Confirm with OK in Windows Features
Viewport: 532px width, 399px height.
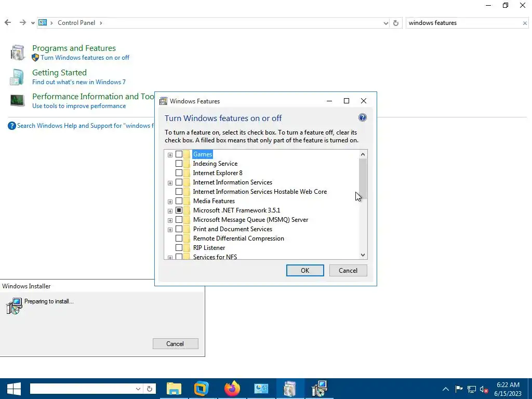coord(305,270)
